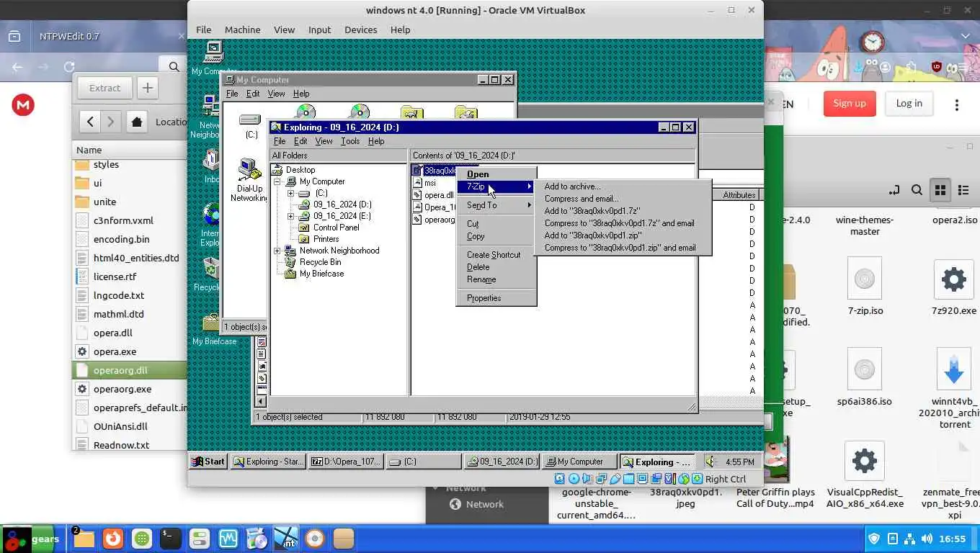Click the plus button next to Extract
Viewport: 980px width, 553px height.
pos(147,88)
